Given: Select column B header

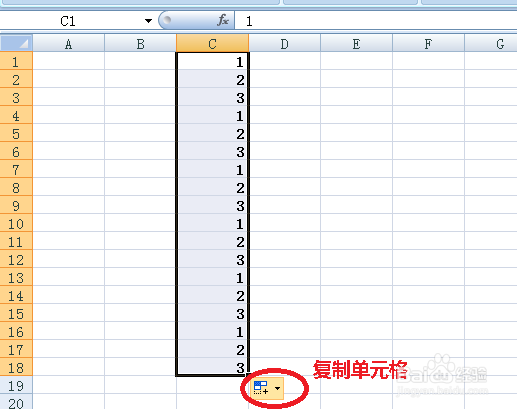Looking at the screenshot, I should (x=140, y=44).
